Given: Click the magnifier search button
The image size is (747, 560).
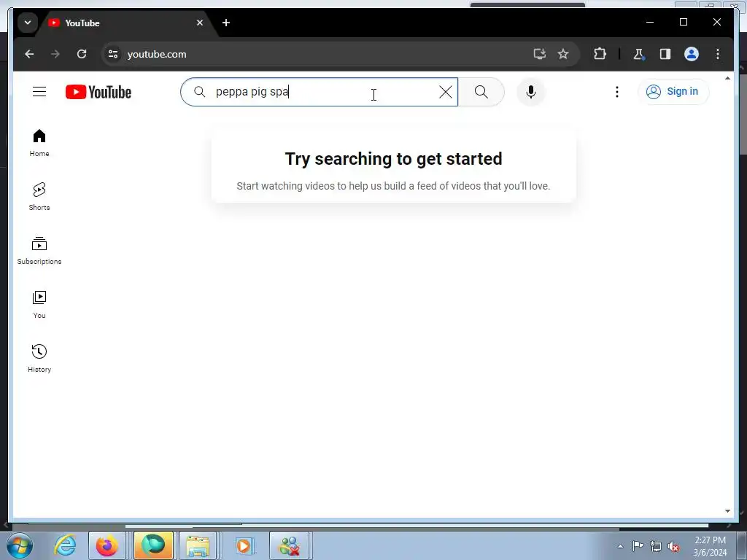Looking at the screenshot, I should coord(481,92).
